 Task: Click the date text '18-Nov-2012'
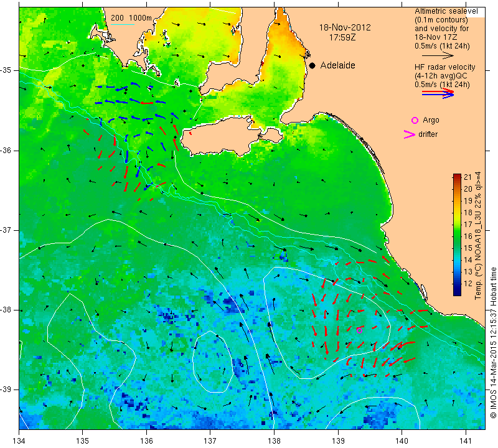345,27
